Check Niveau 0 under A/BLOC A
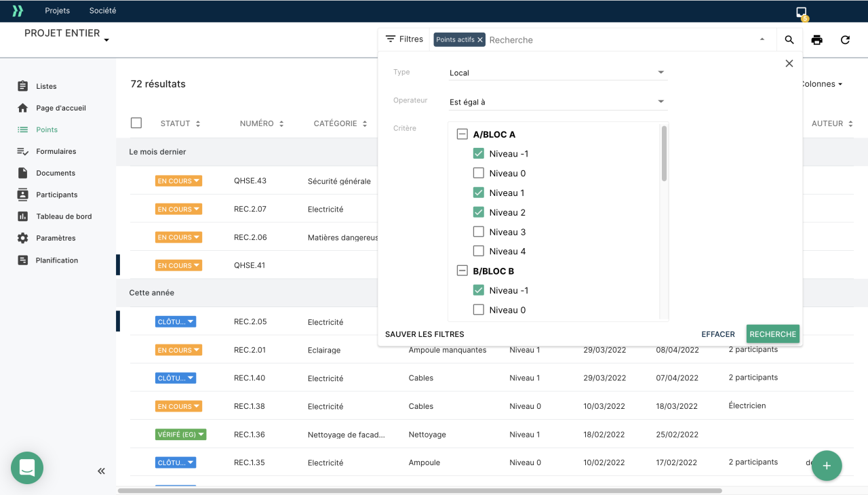The width and height of the screenshot is (868, 495). (479, 173)
